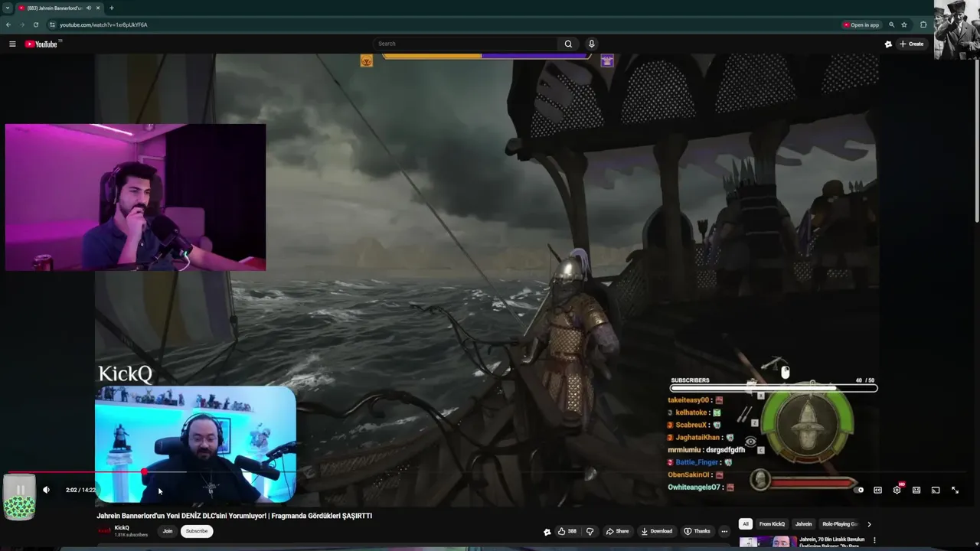
Task: Show more filter chips with right arrow
Action: pos(869,524)
